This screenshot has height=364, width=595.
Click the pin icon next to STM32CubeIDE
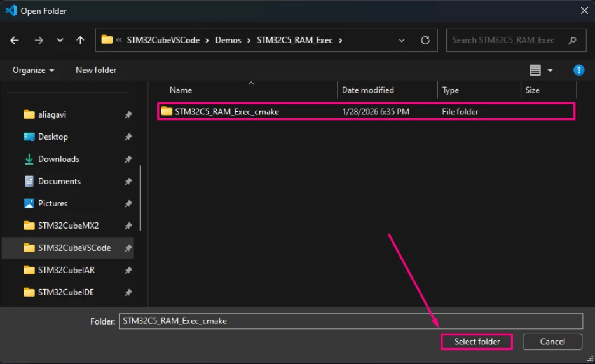pos(128,293)
